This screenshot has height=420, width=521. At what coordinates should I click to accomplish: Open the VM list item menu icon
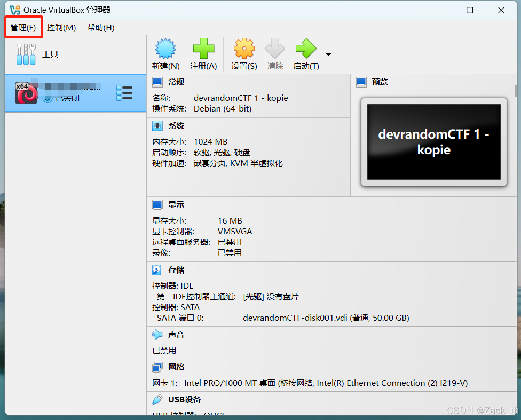[124, 93]
